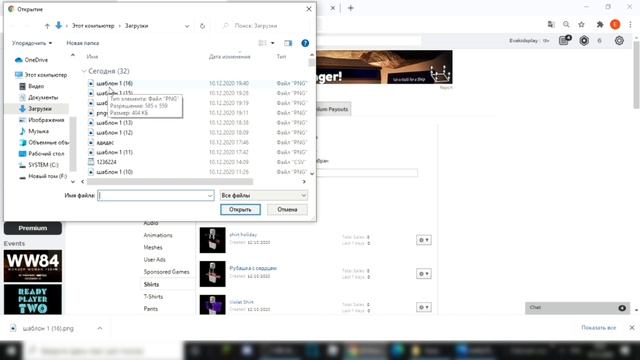Open Roblox notifications icon
Viewport: 640px width, 360px height.
564,40
